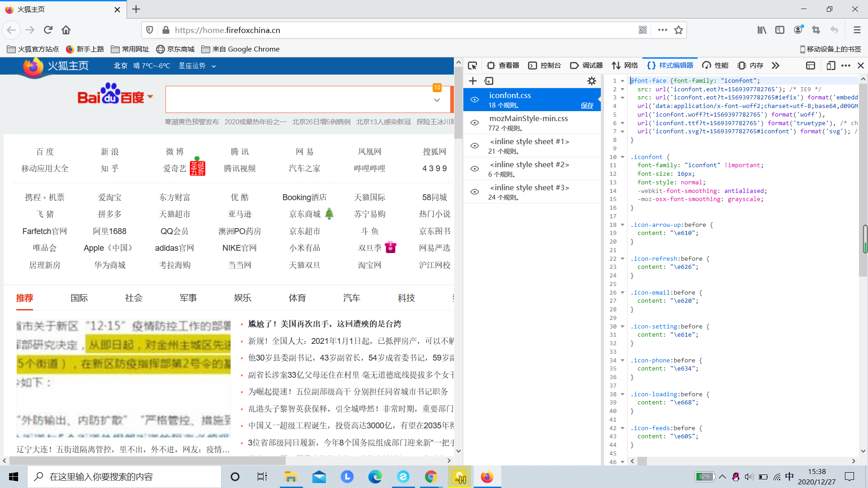Show more devtools tabs via chevron

[x=776, y=66]
